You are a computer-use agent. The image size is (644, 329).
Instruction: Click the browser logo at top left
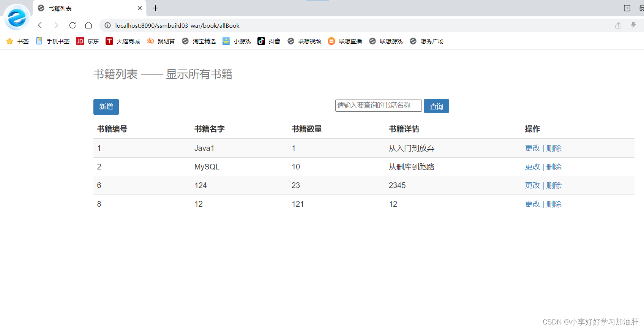click(17, 17)
